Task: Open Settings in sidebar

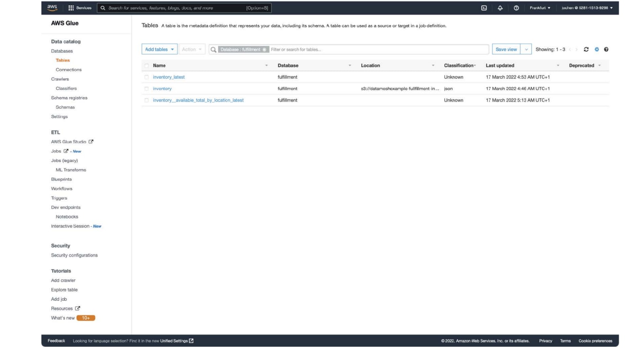Action: click(60, 117)
